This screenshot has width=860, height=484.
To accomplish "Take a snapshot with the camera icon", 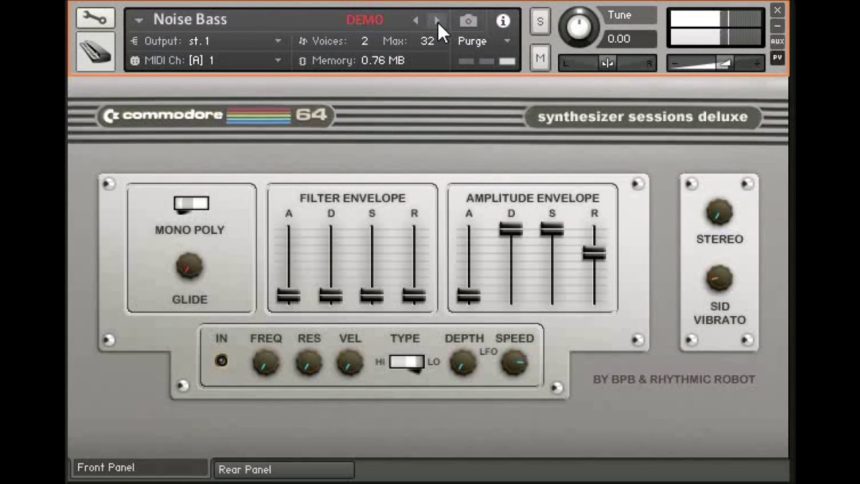I will coord(468,20).
